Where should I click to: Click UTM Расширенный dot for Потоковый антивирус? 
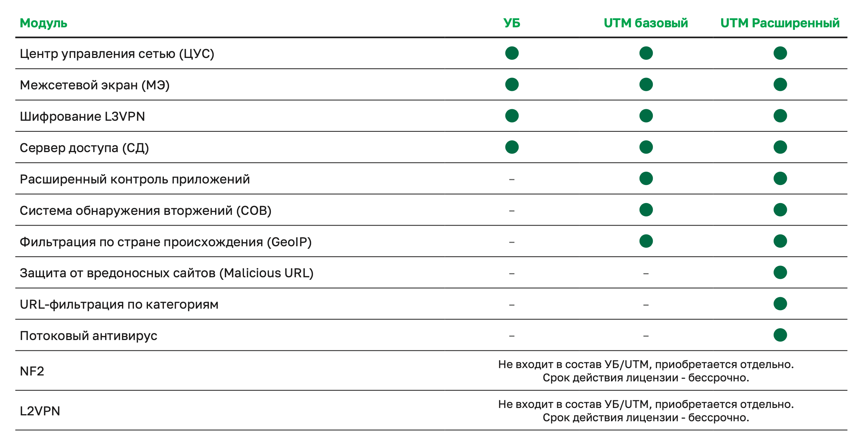tap(780, 335)
